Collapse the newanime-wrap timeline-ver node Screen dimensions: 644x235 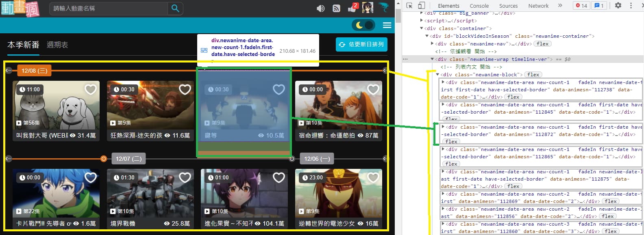(432, 59)
